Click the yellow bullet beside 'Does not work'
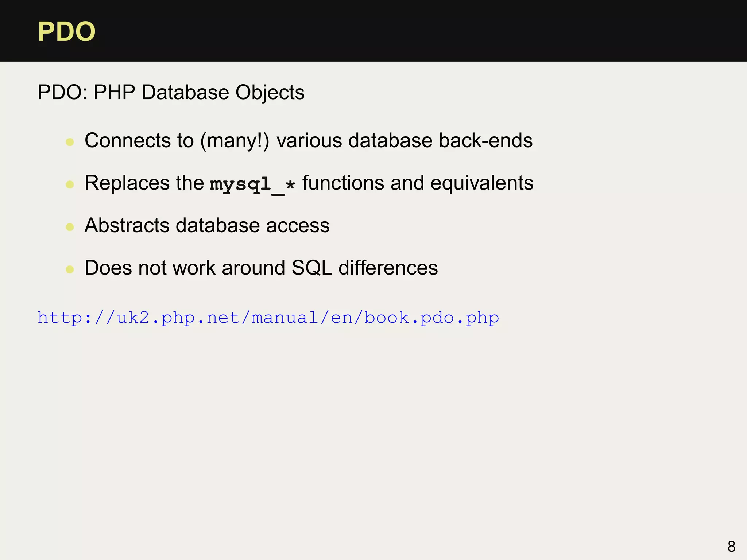This screenshot has height=560, width=747. coord(70,269)
